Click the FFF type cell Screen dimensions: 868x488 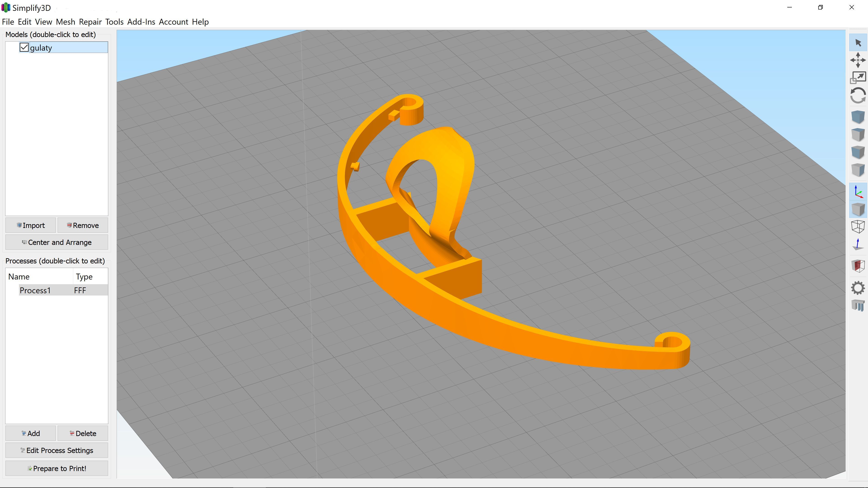pos(80,290)
